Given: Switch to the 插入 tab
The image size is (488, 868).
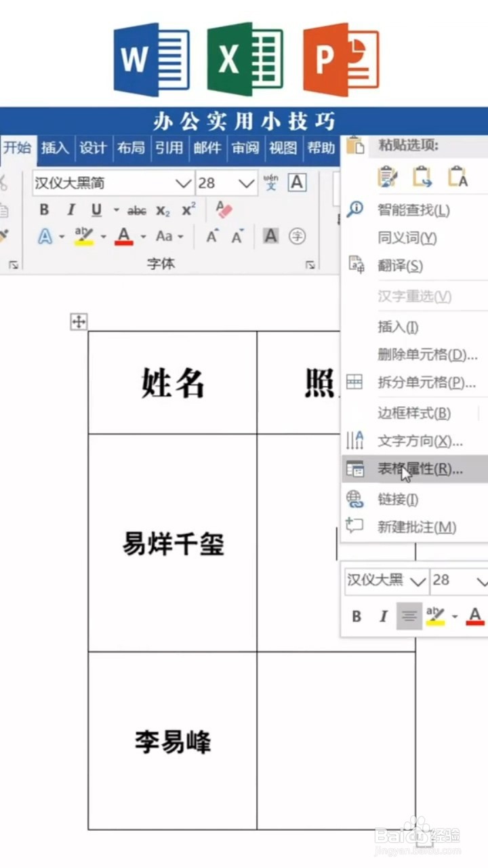Looking at the screenshot, I should click(55, 148).
